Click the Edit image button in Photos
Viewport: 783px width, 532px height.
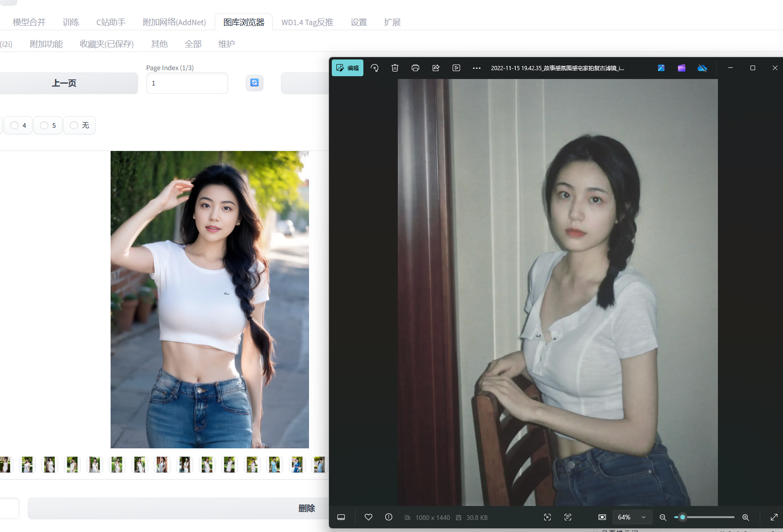(x=348, y=68)
